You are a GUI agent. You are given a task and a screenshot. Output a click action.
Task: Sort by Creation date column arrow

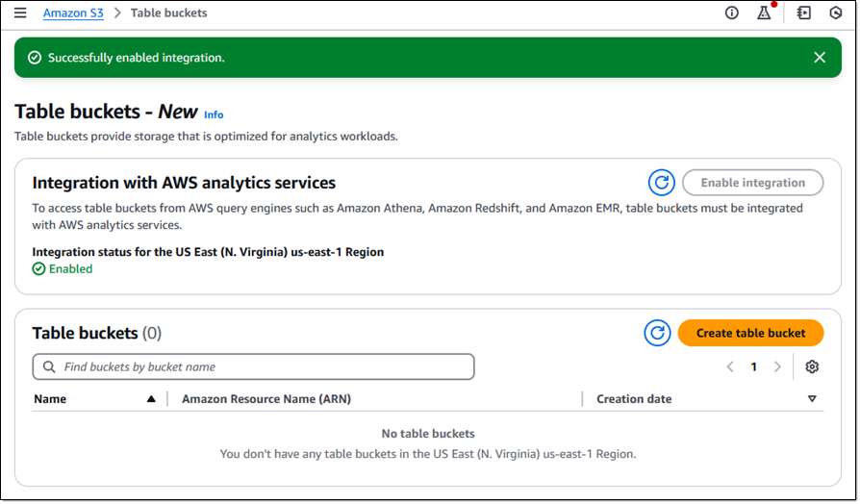[812, 399]
